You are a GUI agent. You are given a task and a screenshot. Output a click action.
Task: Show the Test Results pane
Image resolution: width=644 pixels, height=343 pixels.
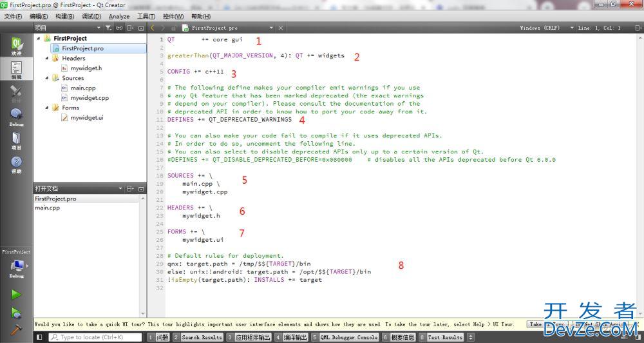coord(442,337)
